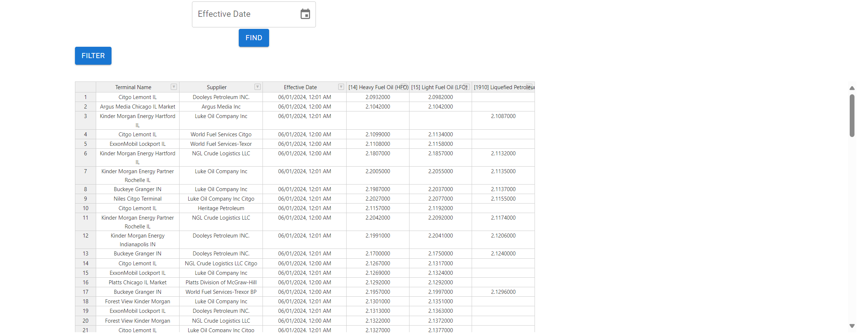Click Niles Citgo Terminal cell
Screen dimensions: 868x334
137,199
